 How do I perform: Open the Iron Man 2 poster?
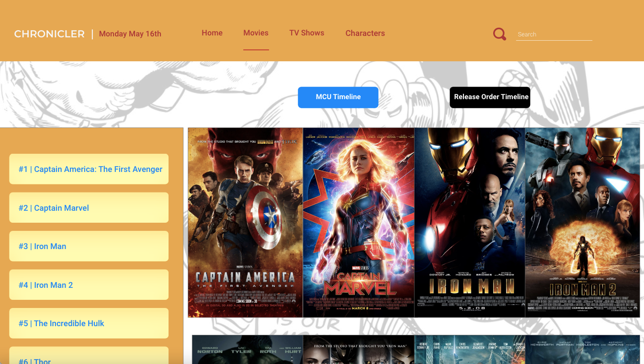[x=583, y=222]
